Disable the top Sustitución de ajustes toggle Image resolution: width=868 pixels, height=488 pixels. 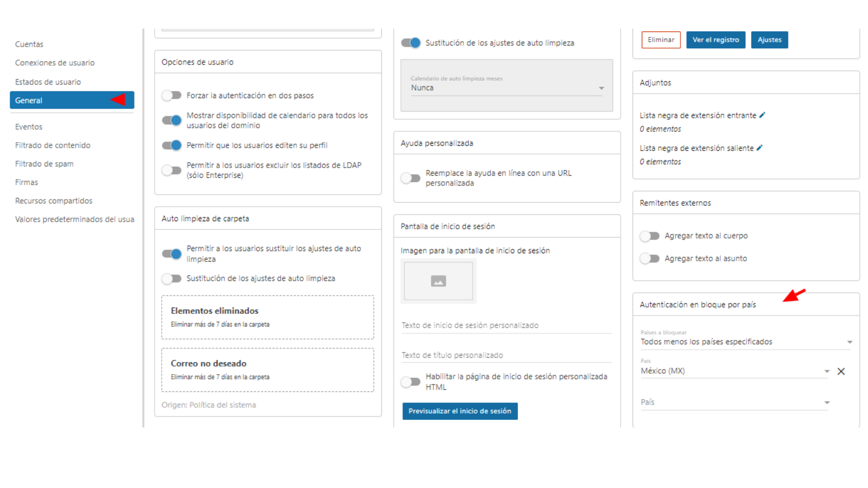pyautogui.click(x=411, y=43)
